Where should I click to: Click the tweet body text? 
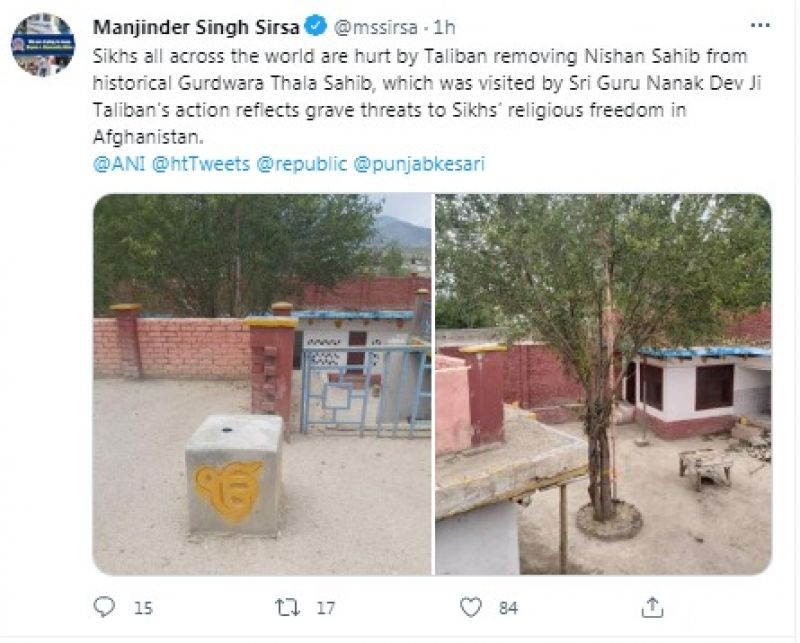(420, 97)
